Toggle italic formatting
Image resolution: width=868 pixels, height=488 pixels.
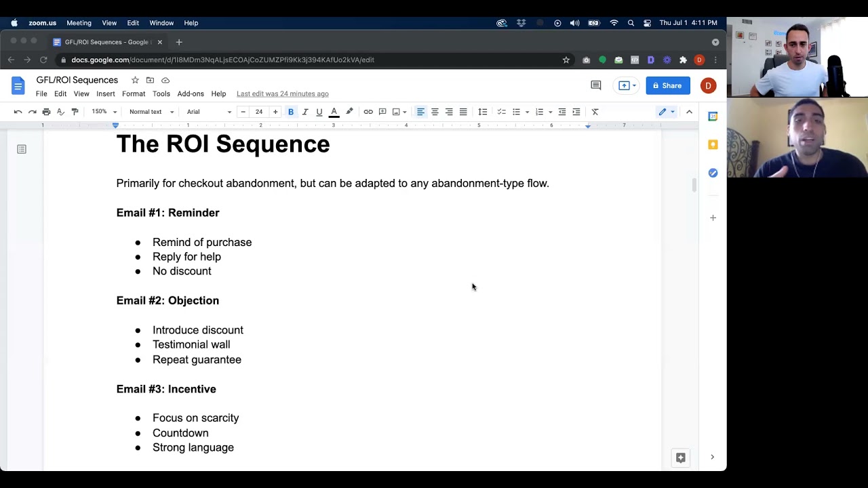pos(305,112)
